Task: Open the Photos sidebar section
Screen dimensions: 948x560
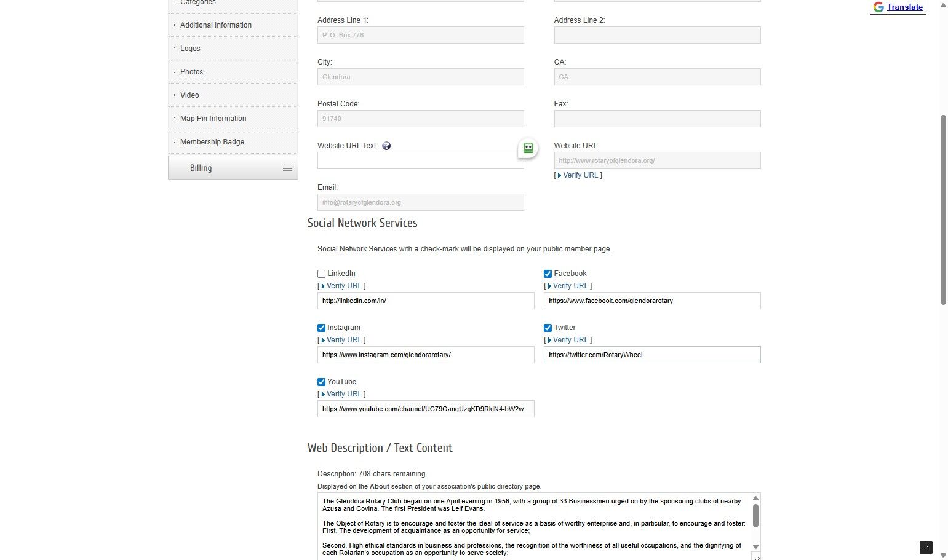Action: (x=191, y=72)
